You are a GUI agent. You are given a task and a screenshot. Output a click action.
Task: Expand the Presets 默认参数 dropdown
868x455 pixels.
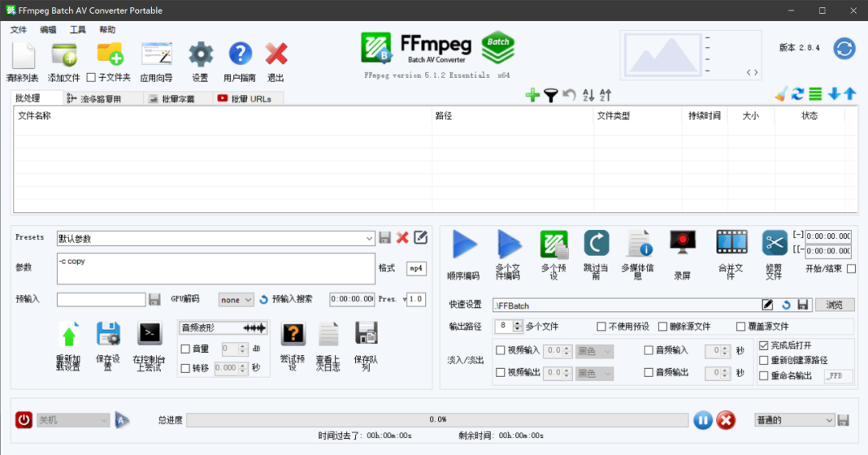(x=369, y=238)
